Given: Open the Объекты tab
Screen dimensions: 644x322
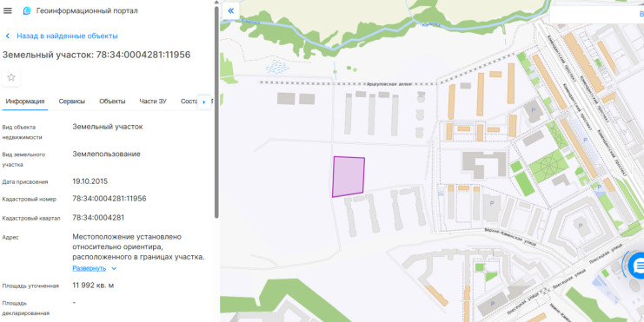Looking at the screenshot, I should click(x=112, y=102).
